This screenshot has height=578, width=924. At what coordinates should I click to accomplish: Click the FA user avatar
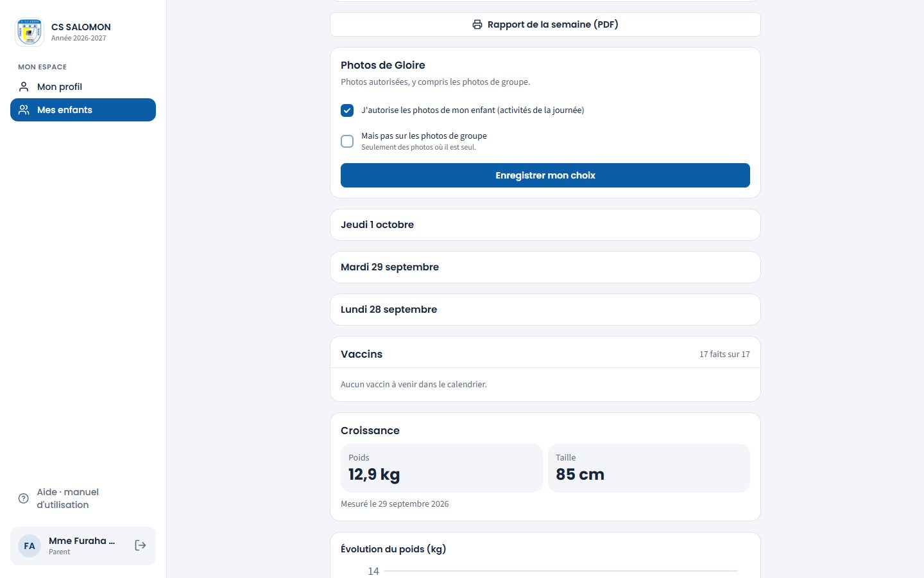point(30,546)
